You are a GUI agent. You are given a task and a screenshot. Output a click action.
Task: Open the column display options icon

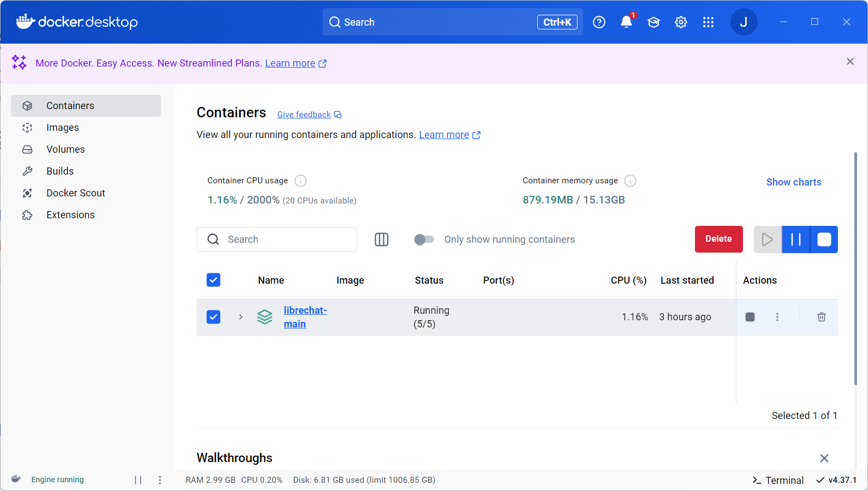pos(382,239)
